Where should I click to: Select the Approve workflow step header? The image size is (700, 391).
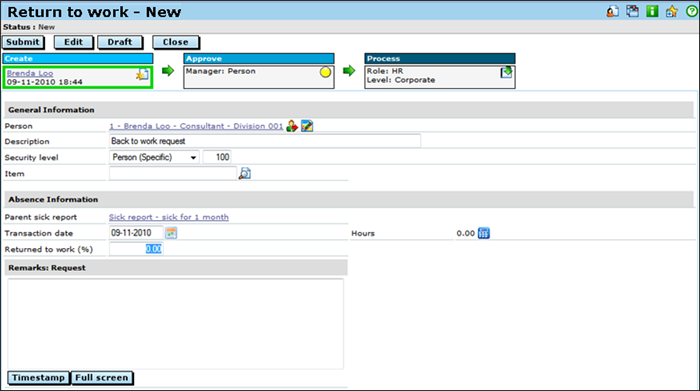coord(259,58)
